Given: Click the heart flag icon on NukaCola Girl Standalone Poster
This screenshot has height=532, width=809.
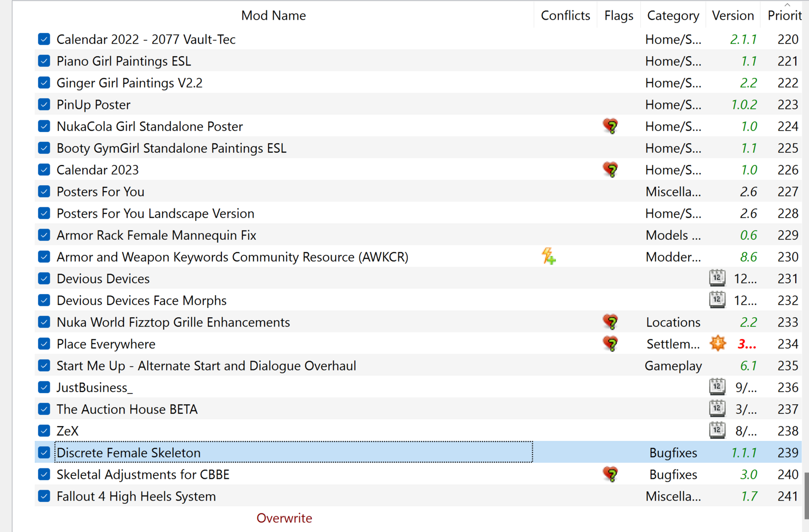Looking at the screenshot, I should pos(610,126).
